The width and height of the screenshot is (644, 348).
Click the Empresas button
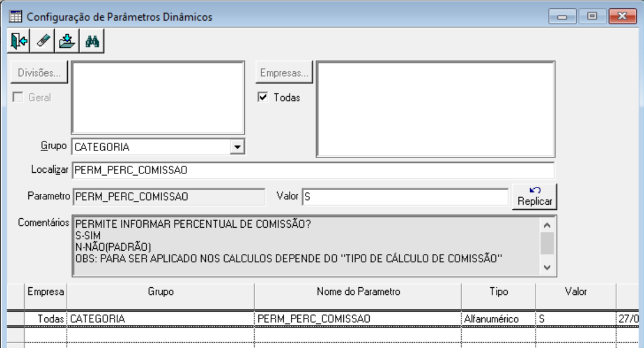pos(284,73)
